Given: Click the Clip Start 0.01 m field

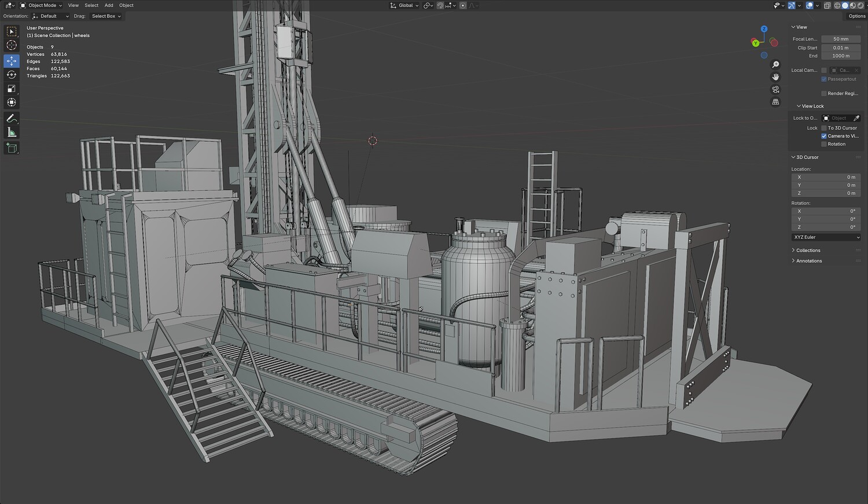Looking at the screenshot, I should pos(841,48).
